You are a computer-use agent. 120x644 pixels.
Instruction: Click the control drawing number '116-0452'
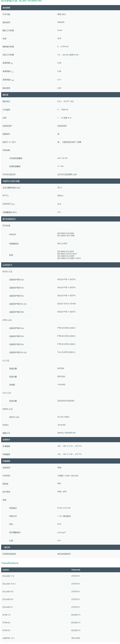coord(61,385)
